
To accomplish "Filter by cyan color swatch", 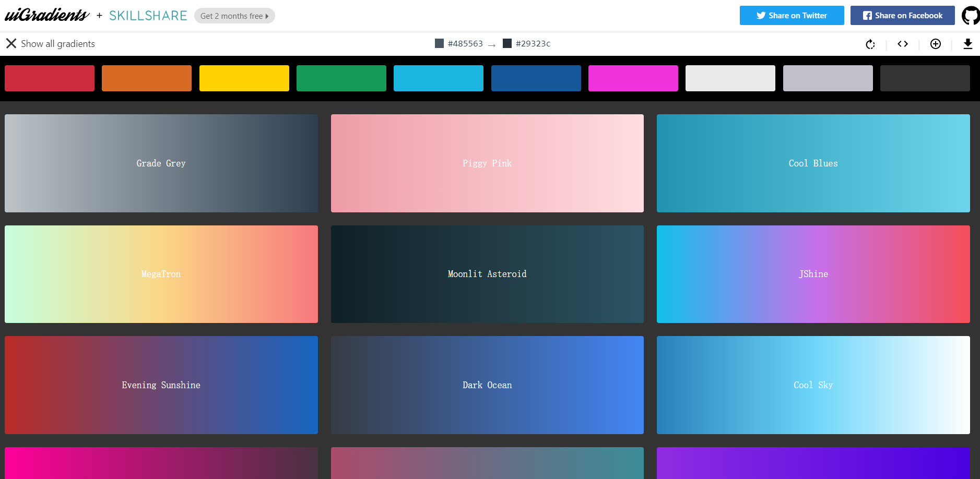I will 439,78.
